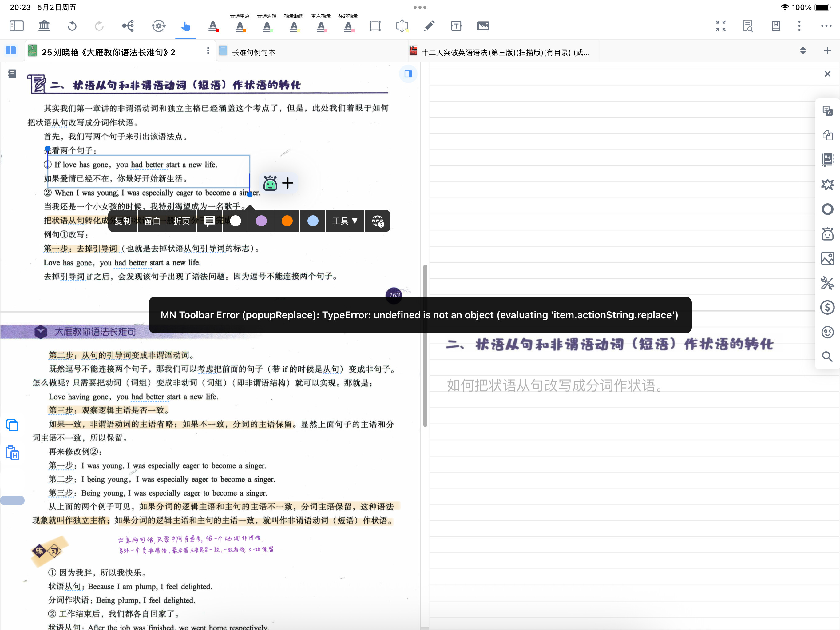Image resolution: width=840 pixels, height=630 pixels.
Task: Tap 复制 in the popup menu
Action: (122, 221)
